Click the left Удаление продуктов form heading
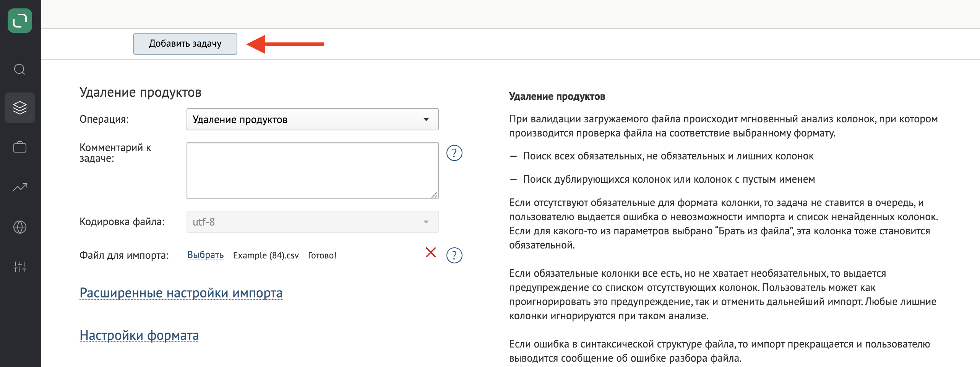980x367 pixels. [x=140, y=92]
